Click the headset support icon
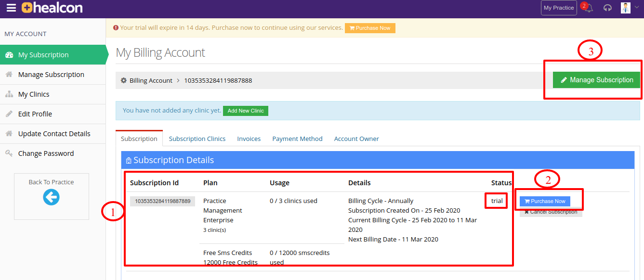 point(607,8)
